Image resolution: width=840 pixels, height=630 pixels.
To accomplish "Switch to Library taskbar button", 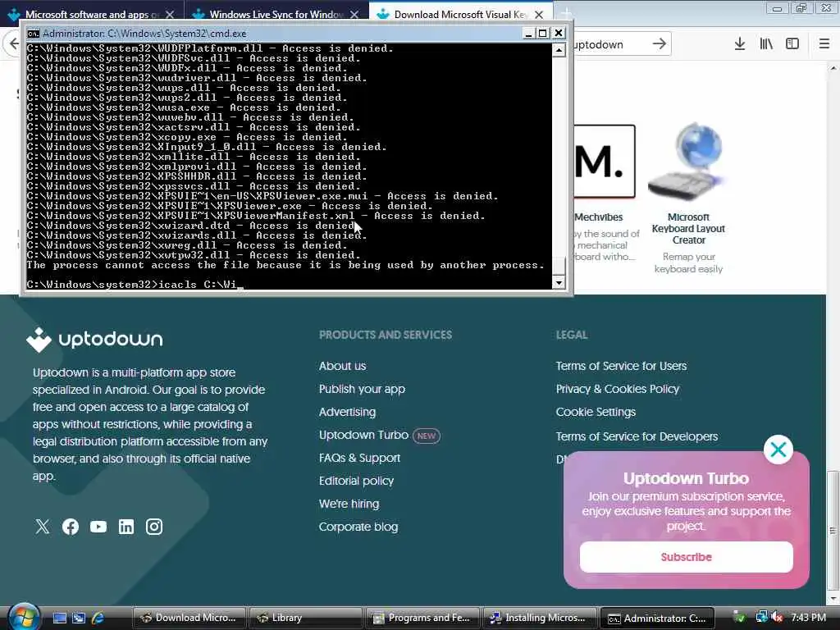I will [305, 619].
